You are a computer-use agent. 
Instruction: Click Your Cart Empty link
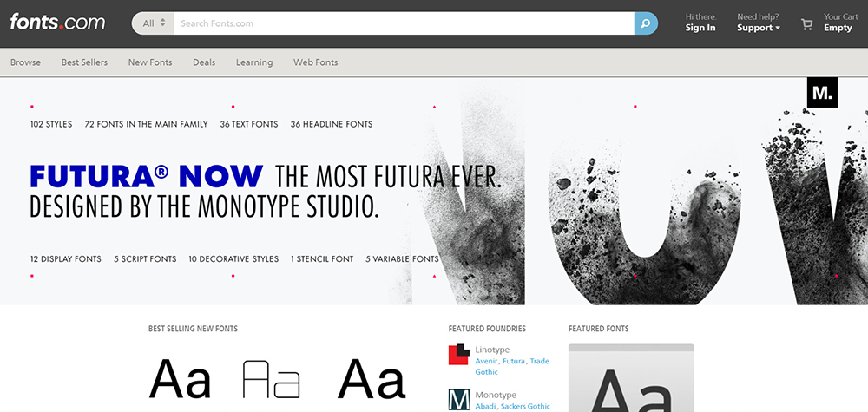(x=840, y=23)
